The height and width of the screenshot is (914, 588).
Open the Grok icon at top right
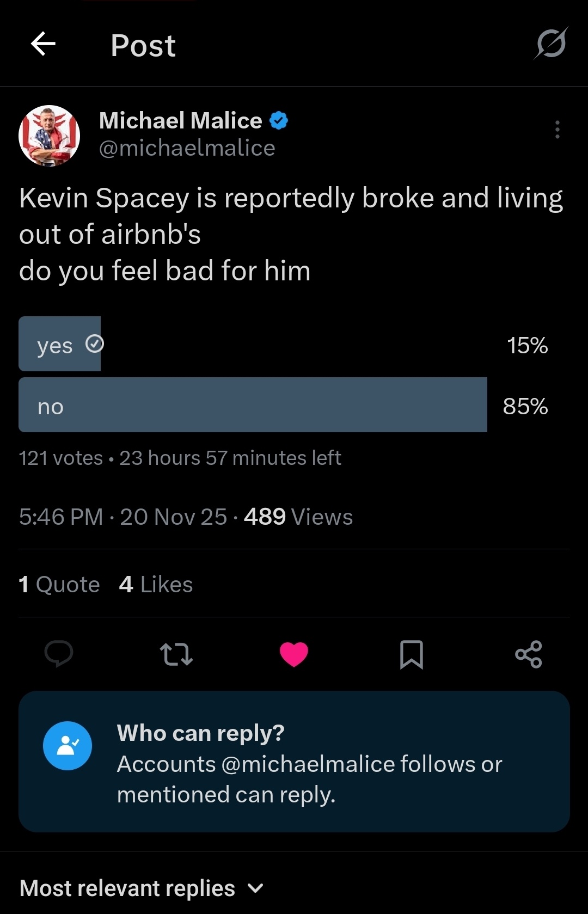pos(551,44)
